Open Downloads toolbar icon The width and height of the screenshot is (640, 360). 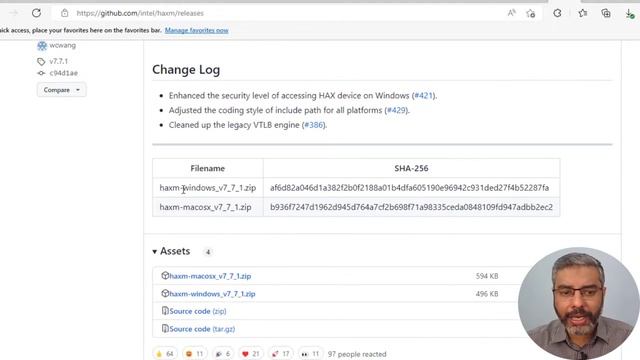630,14
